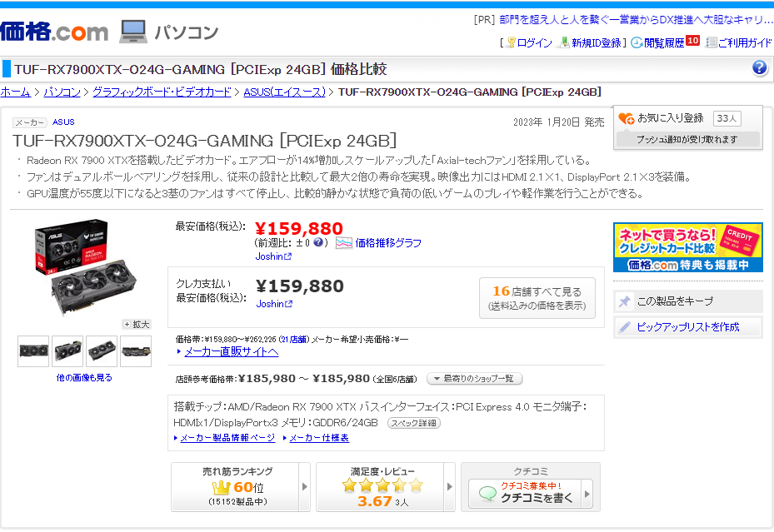
Task: Open 価格推移グラフ link
Action: click(388, 242)
